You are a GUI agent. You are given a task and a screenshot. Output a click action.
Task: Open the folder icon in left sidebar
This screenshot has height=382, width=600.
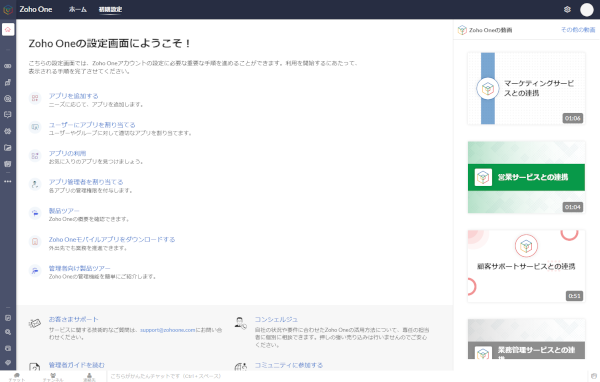(x=8, y=148)
